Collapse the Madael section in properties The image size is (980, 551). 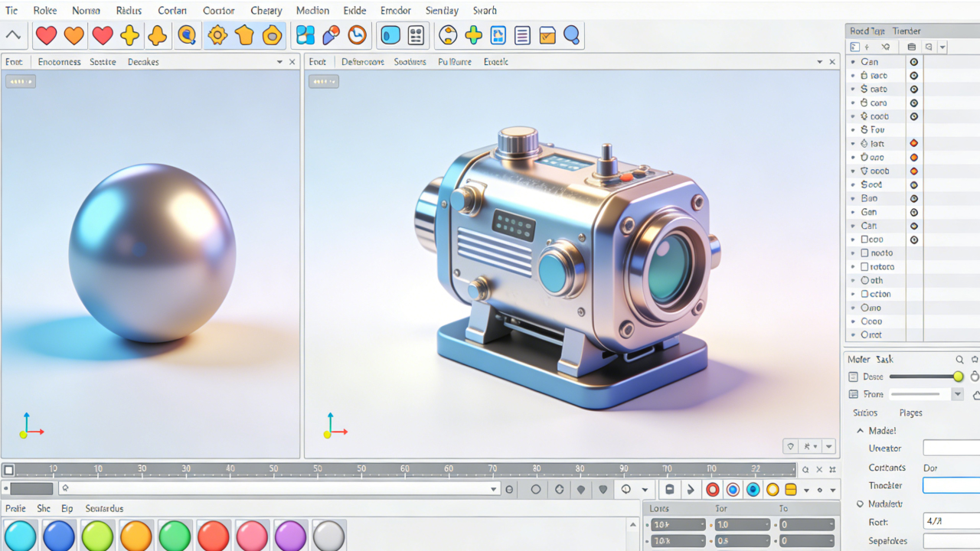click(x=861, y=431)
